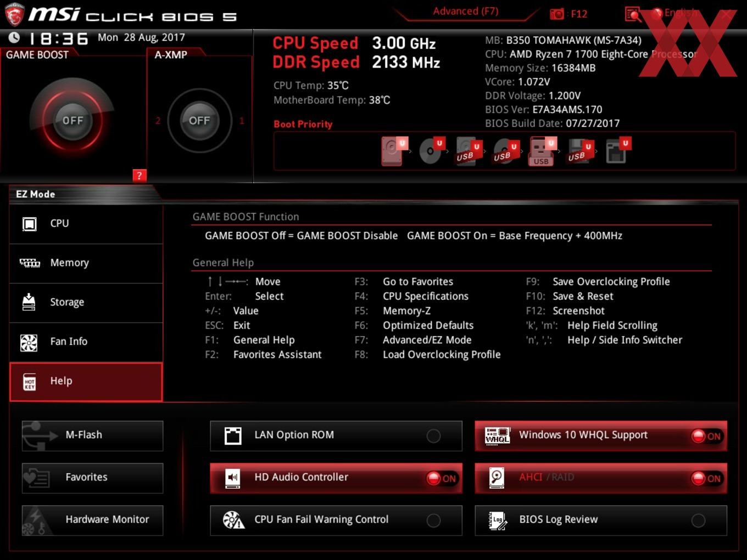Viewport: 747px width, 560px height.
Task: Click the F4: CPU Specifications help entry
Action: pos(411,296)
